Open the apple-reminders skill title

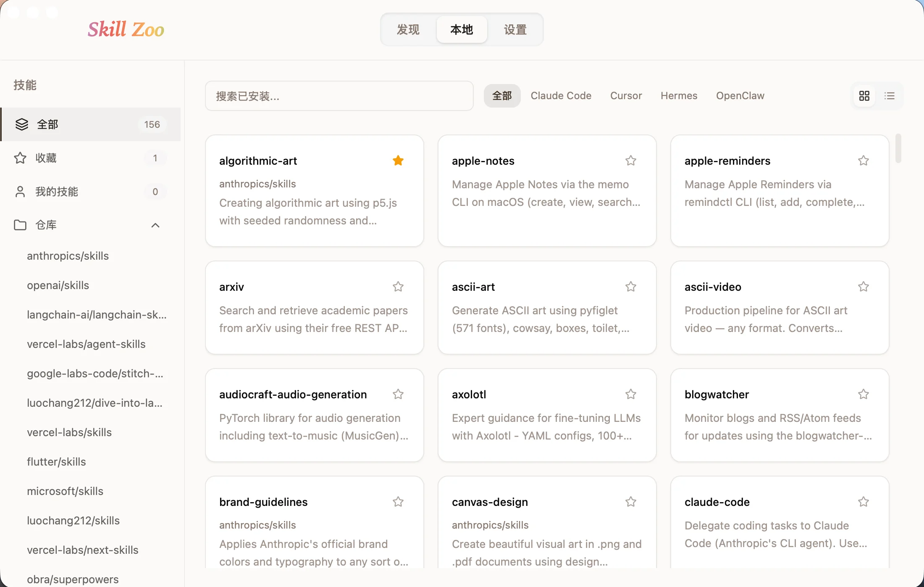tap(727, 161)
